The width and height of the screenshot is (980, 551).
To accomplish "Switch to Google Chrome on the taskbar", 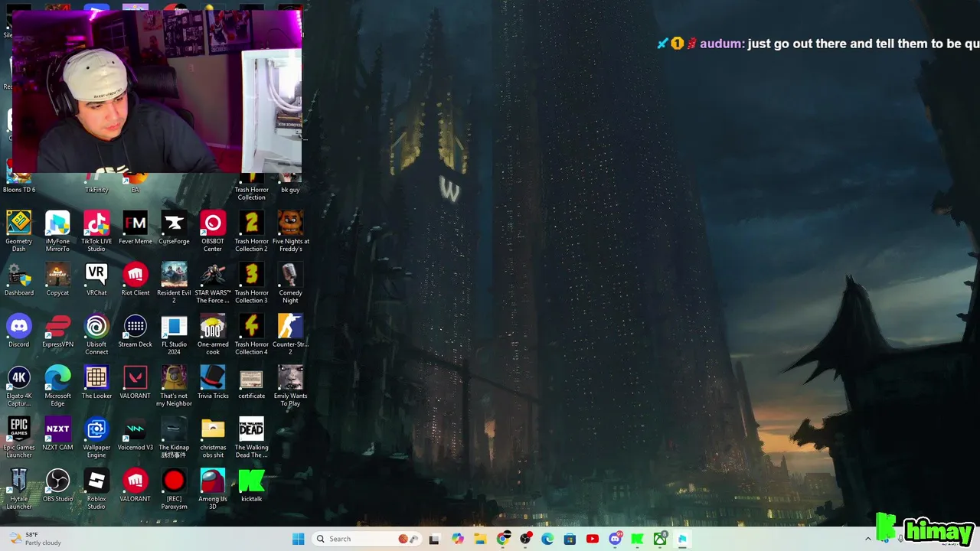I will click(502, 539).
